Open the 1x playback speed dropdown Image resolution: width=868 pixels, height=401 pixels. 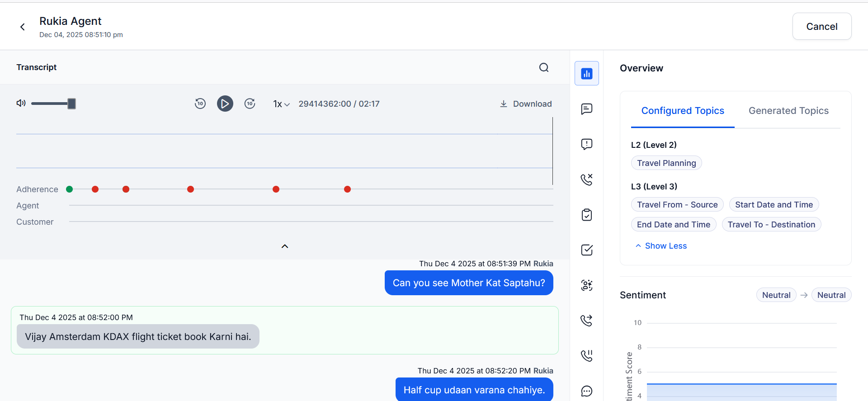281,104
